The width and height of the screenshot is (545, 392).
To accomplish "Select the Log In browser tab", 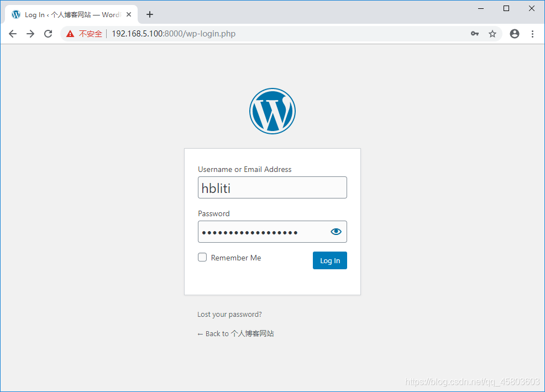I will pos(71,14).
